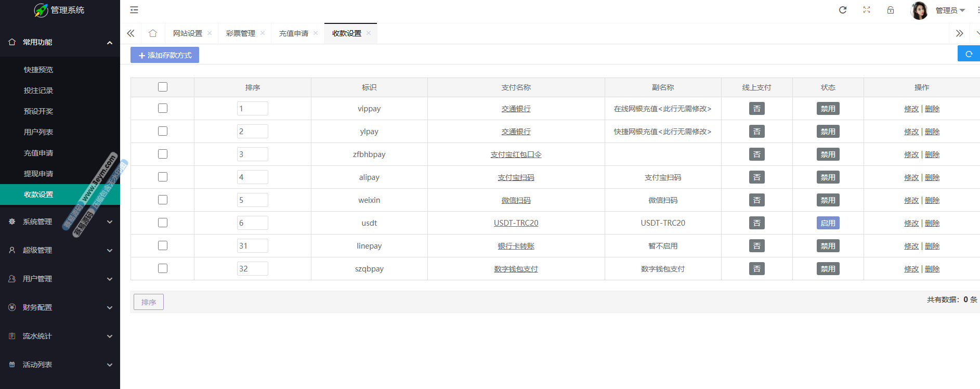Click the refresh icon in top bar

pyautogui.click(x=843, y=10)
